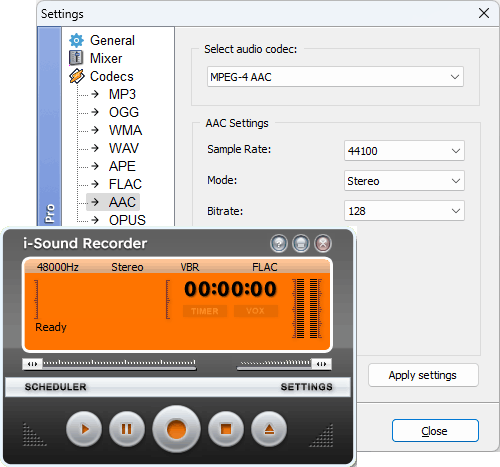Click Close button in Settings dialog
Viewport: 500px width, 467px height.
coord(435,431)
